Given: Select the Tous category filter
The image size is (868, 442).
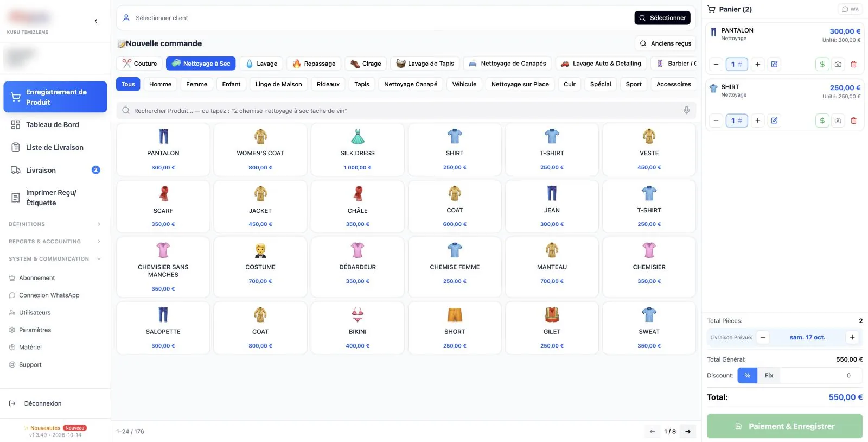Looking at the screenshot, I should click(x=128, y=84).
